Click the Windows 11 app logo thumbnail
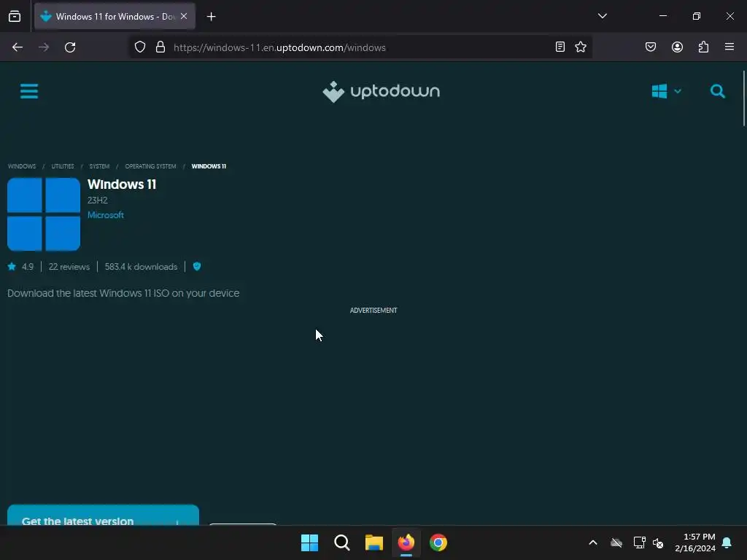 point(44,214)
